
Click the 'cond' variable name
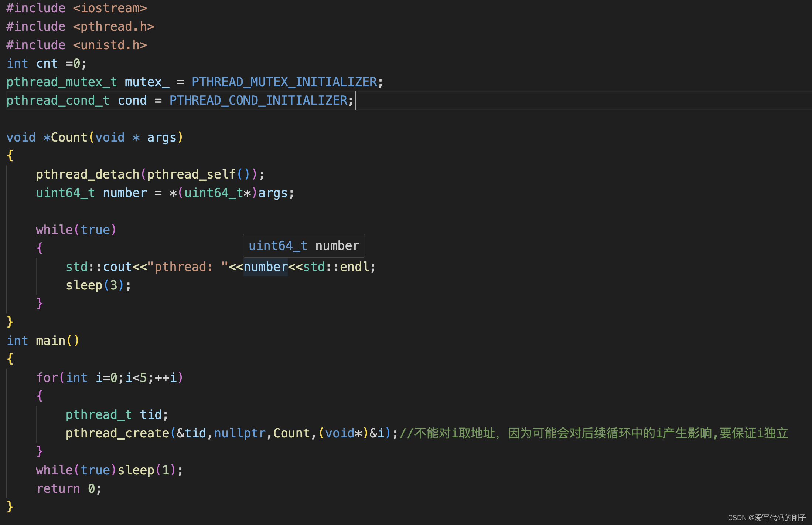pyautogui.click(x=132, y=101)
